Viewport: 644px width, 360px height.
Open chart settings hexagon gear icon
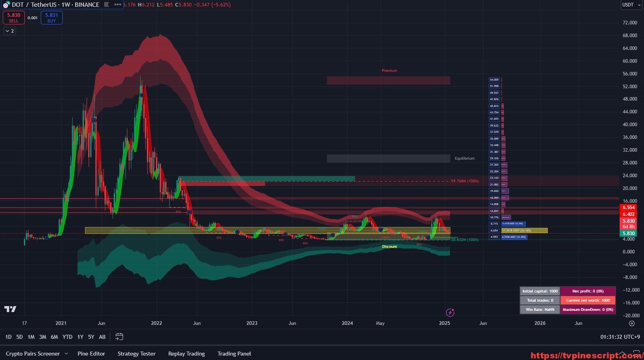(632, 323)
